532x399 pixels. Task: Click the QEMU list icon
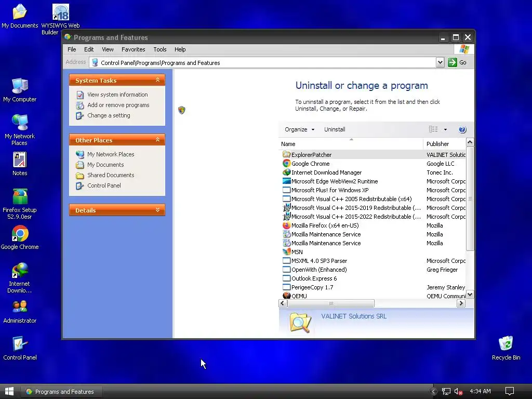click(286, 296)
